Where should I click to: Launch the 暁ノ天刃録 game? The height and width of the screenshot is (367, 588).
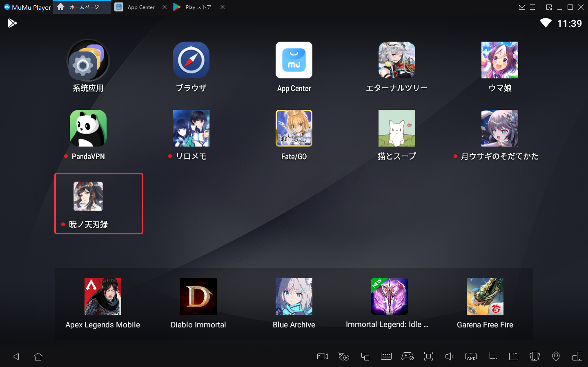(x=88, y=196)
